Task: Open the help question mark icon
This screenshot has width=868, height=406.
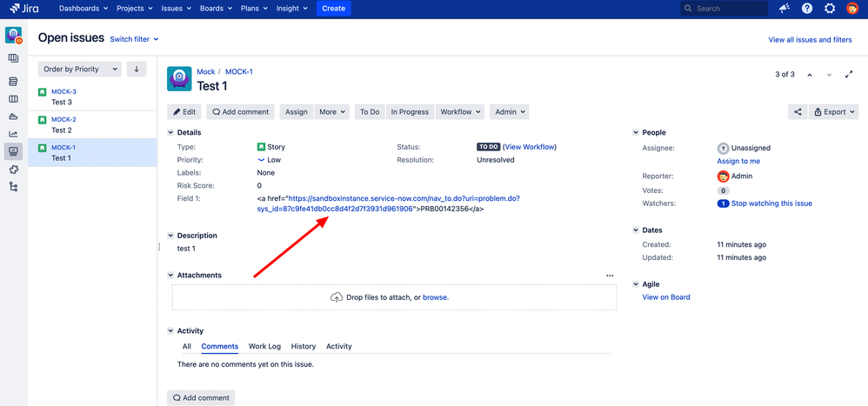Action: tap(807, 9)
